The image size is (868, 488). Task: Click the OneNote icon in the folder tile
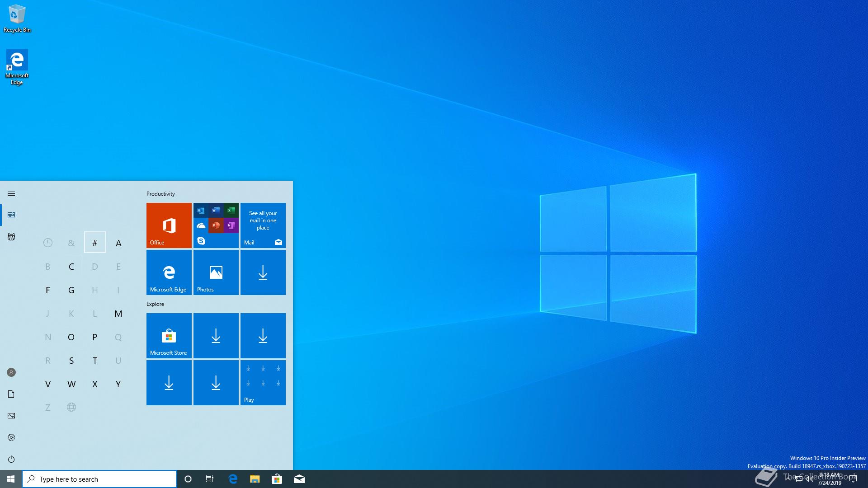[231, 225]
